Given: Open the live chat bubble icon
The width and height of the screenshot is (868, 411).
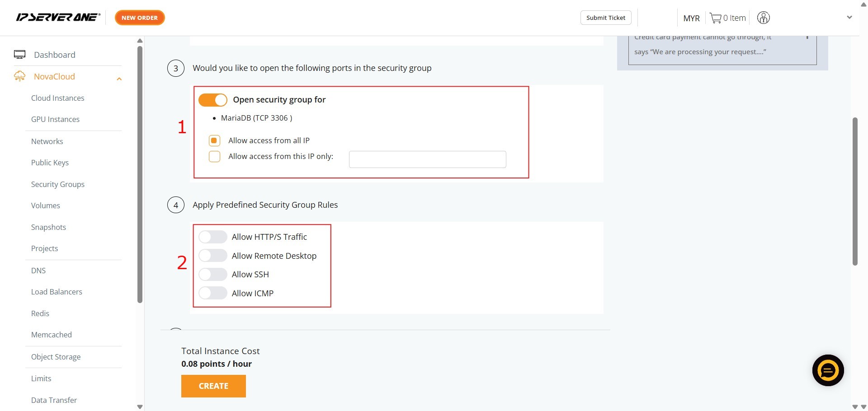Looking at the screenshot, I should (x=828, y=370).
